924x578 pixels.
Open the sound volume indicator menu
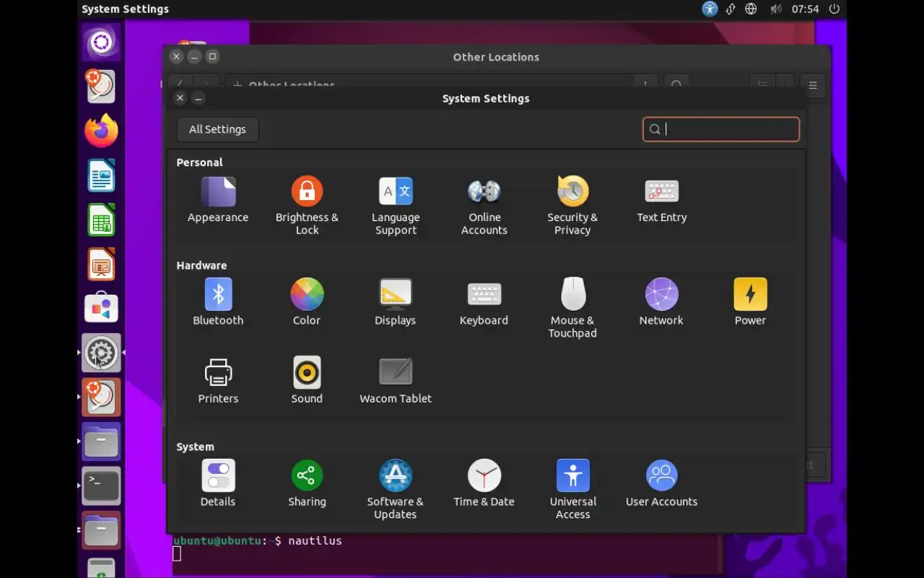[x=776, y=9]
